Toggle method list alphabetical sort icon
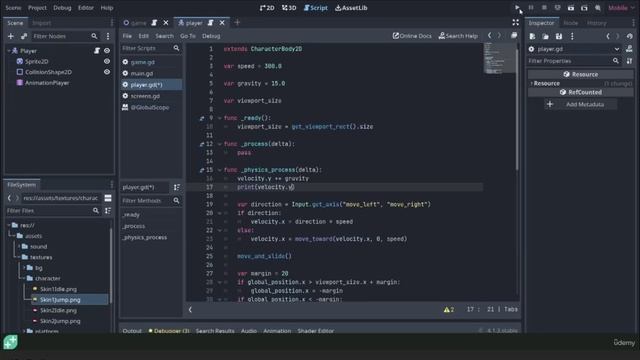The image size is (640, 360). click(177, 187)
